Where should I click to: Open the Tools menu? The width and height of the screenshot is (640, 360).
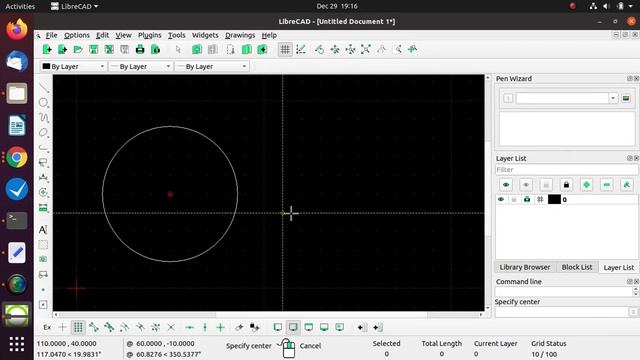tap(177, 35)
